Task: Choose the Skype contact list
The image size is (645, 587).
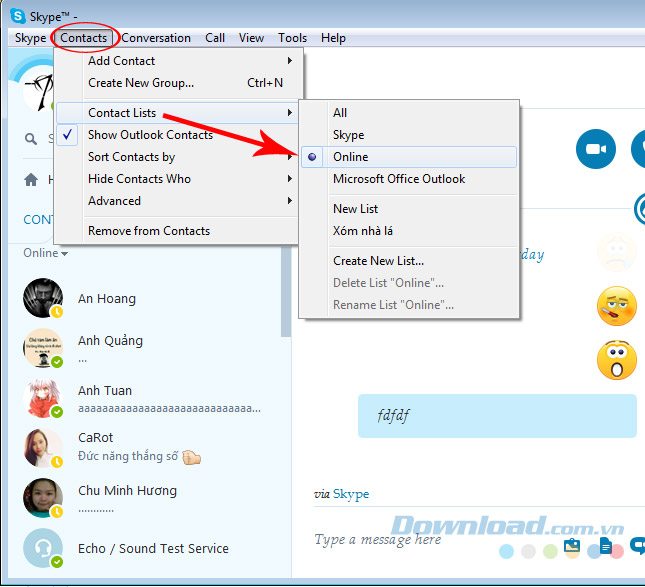Action: tap(408, 135)
